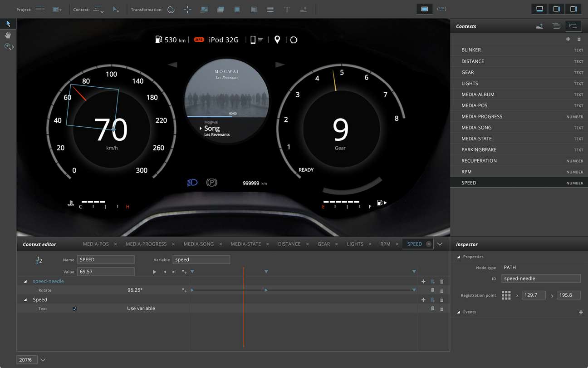Select MEDIA-SONG in Contexts list
The image size is (588, 368).
(476, 128)
